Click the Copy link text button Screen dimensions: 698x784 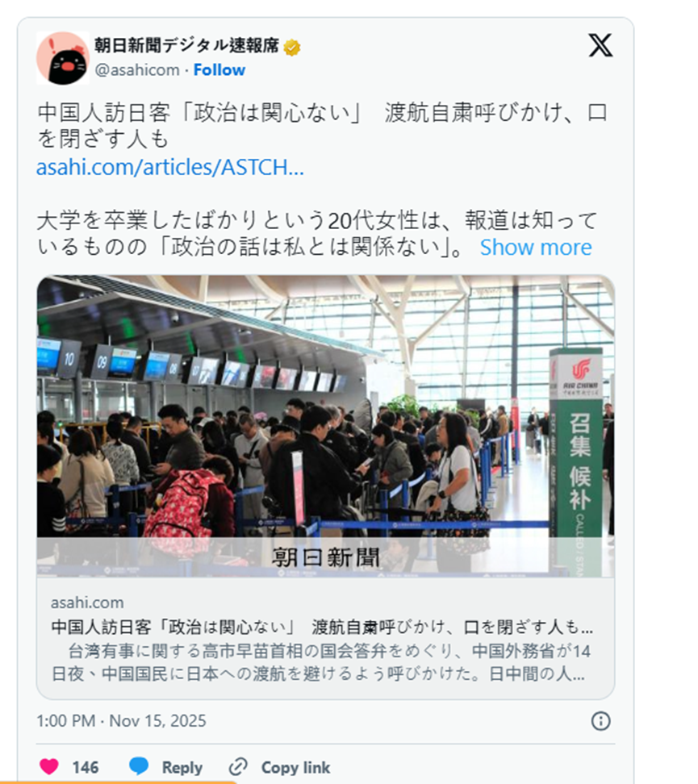[x=295, y=767]
